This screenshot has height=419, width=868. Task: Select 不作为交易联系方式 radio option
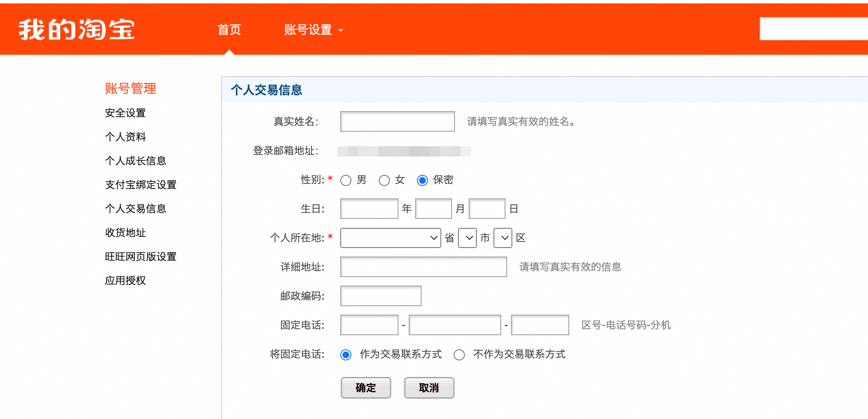tap(459, 355)
